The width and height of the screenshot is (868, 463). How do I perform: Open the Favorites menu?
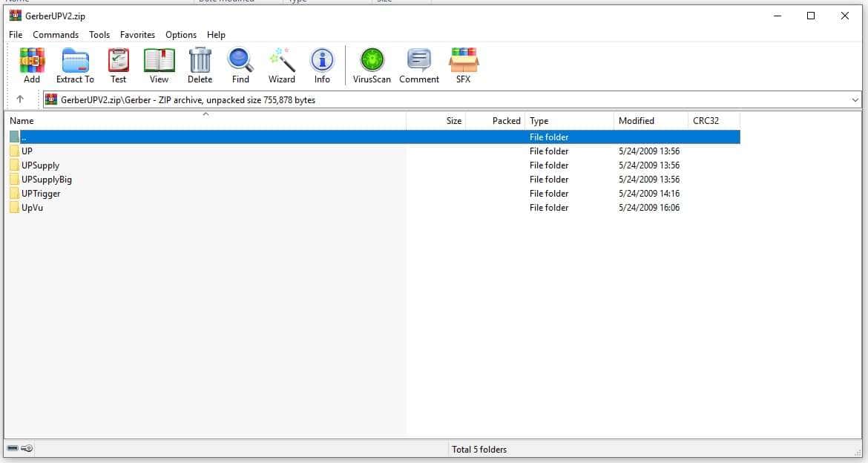click(137, 34)
